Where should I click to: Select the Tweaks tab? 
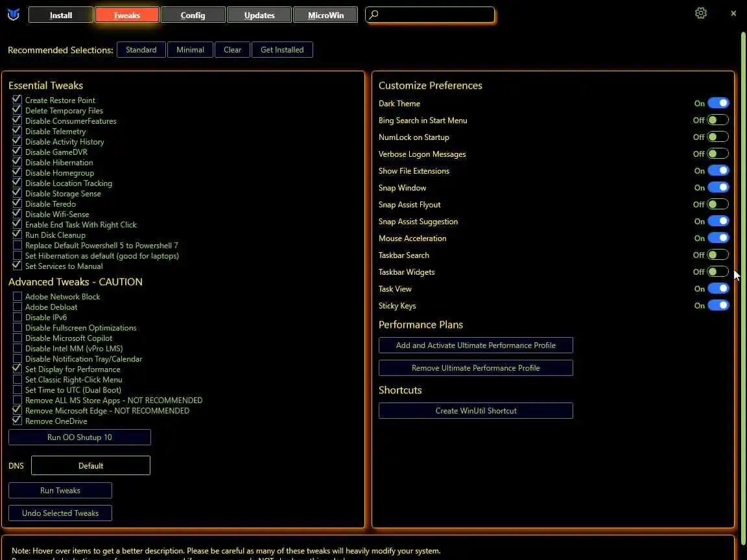[x=126, y=16]
